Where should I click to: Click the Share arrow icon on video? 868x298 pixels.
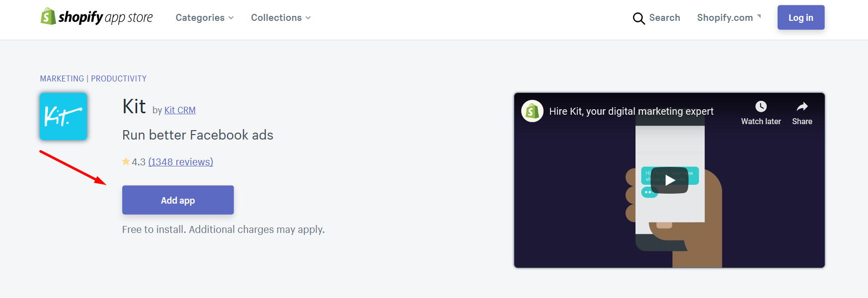(x=802, y=107)
